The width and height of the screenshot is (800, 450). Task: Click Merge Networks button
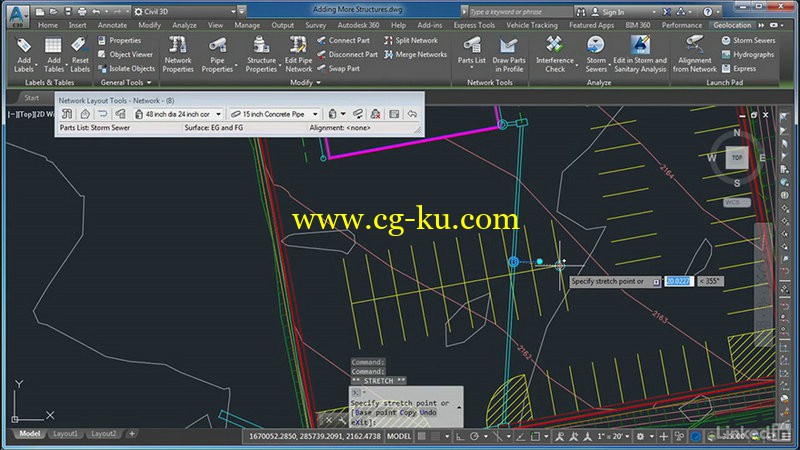tap(415, 54)
